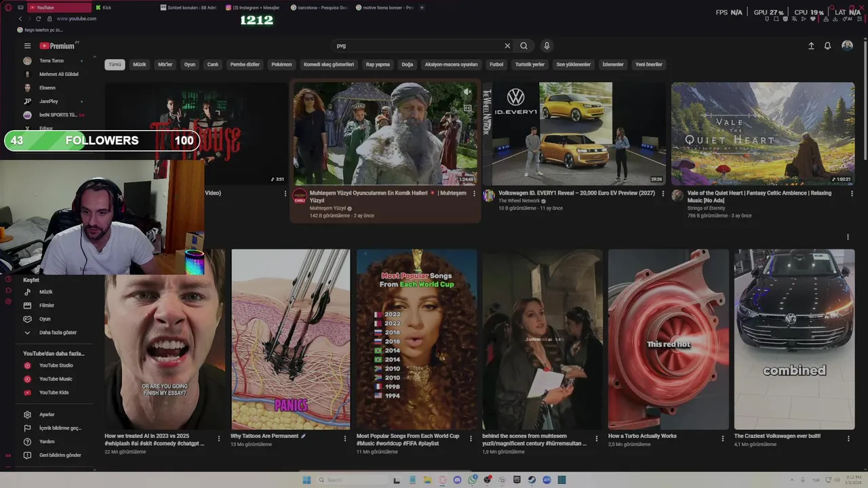Open Terra Turco subscription channel

coord(54,60)
